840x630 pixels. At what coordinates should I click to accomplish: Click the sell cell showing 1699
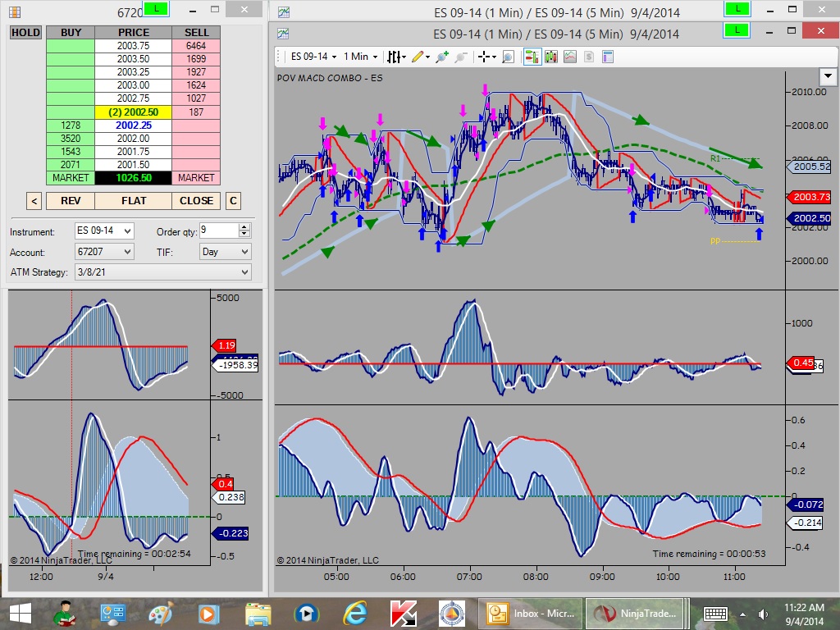196,59
